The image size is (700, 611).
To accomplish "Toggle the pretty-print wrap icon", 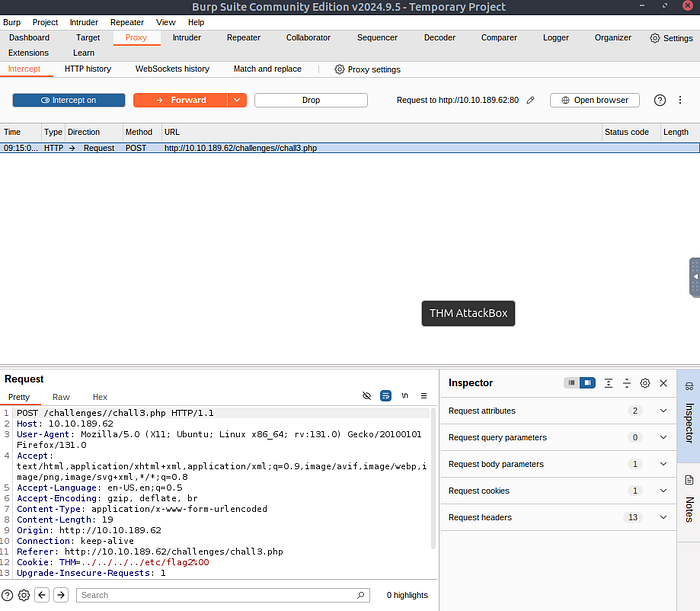I will click(x=386, y=395).
